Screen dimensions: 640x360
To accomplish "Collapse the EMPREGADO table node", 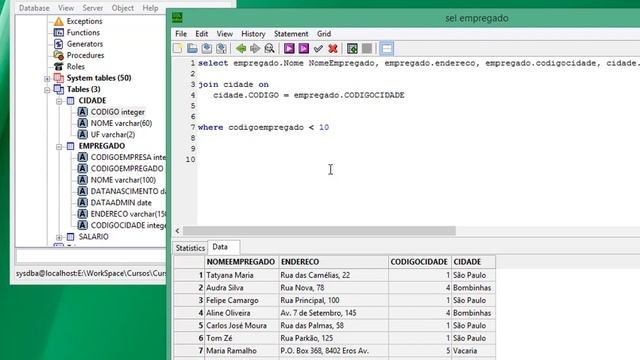I will tap(59, 146).
